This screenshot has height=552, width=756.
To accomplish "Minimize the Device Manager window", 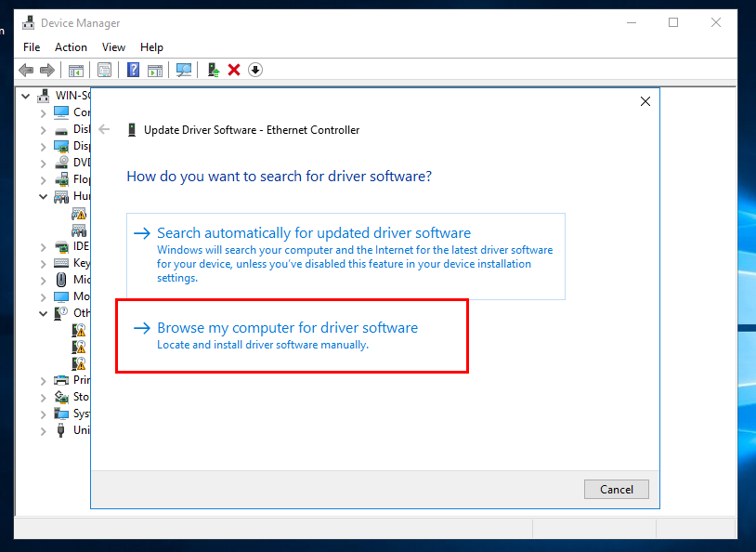I will 632,22.
